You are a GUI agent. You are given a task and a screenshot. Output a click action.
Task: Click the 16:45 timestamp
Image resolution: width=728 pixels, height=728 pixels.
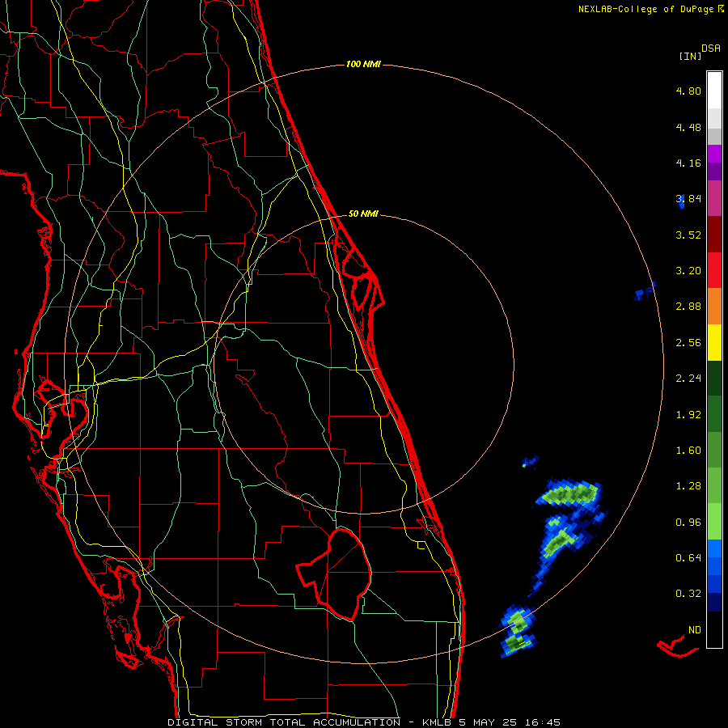click(x=543, y=722)
